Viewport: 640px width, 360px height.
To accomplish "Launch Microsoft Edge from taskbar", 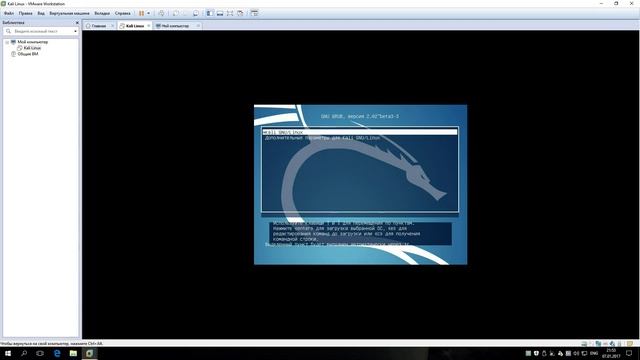I will pyautogui.click(x=57, y=353).
